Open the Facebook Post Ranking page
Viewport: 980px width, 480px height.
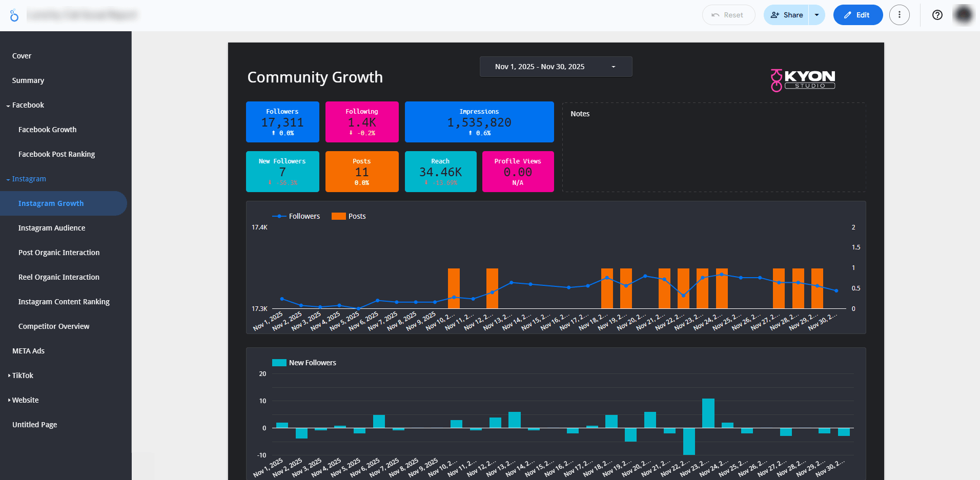(57, 154)
